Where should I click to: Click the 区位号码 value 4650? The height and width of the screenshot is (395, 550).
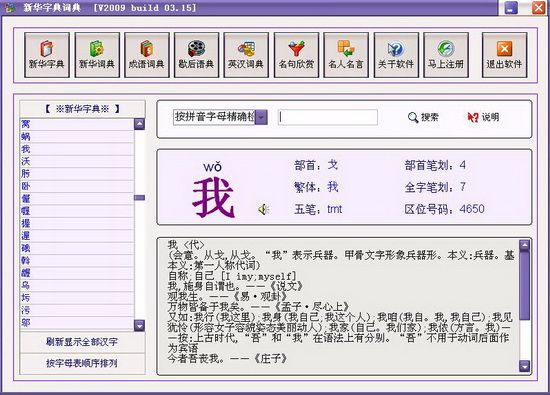pos(472,209)
